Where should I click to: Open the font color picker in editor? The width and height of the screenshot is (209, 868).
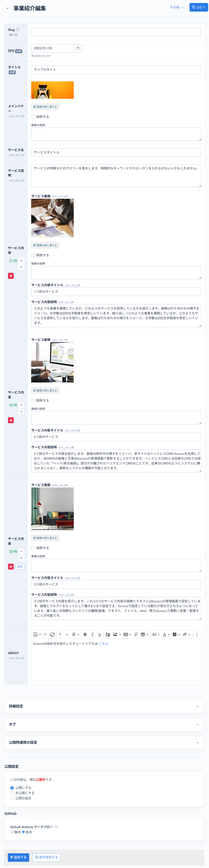coord(166,634)
